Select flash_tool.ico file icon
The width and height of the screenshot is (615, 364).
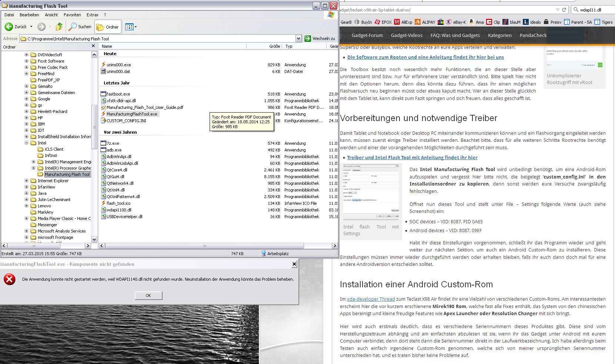[x=104, y=203]
